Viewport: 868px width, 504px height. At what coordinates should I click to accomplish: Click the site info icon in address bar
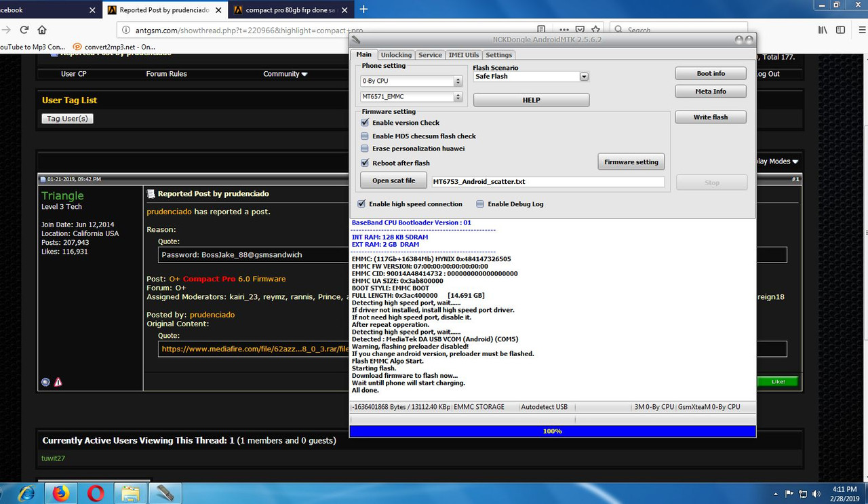pyautogui.click(x=126, y=31)
